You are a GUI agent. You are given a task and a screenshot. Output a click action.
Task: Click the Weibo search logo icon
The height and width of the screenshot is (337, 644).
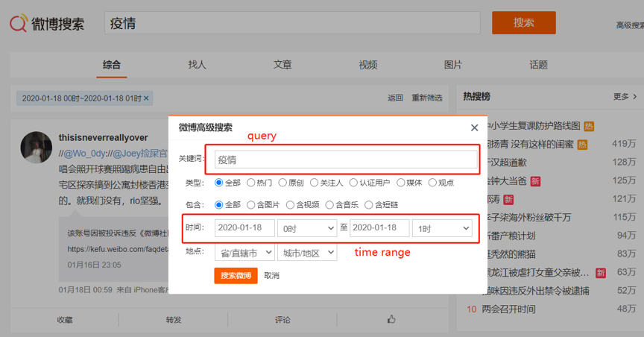19,22
